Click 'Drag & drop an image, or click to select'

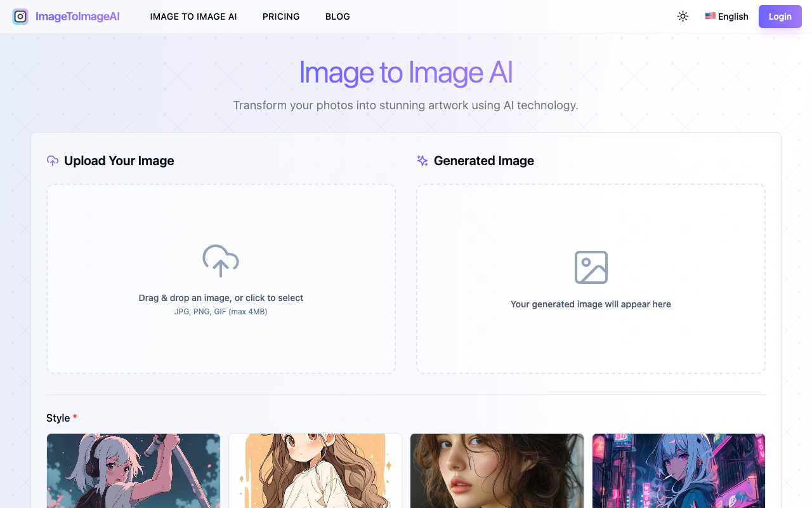[x=221, y=298]
